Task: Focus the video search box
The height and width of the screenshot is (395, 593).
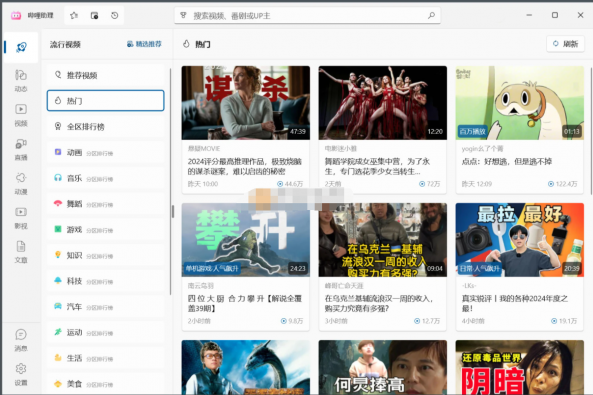Action: [307, 16]
